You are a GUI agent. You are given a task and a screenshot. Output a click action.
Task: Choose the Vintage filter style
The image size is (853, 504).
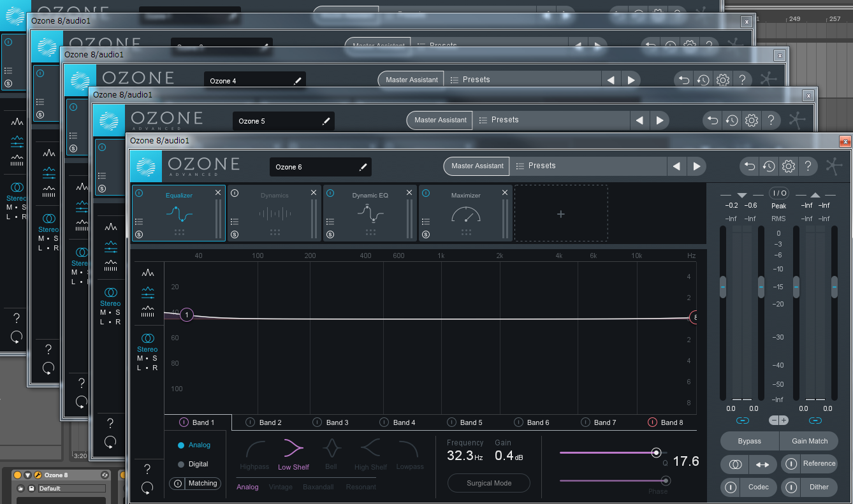tap(281, 487)
